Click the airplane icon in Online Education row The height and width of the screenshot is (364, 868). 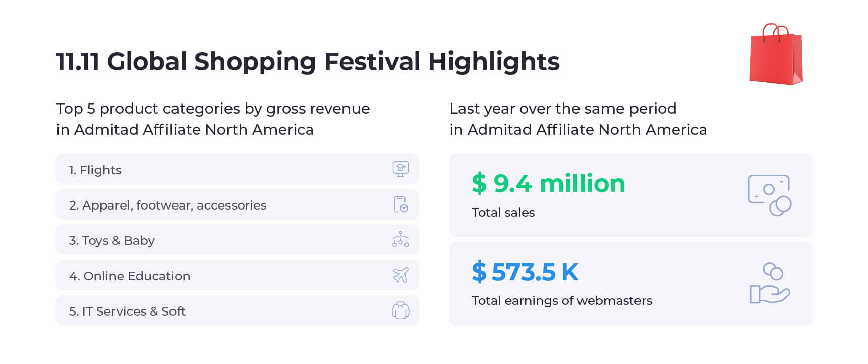click(400, 275)
